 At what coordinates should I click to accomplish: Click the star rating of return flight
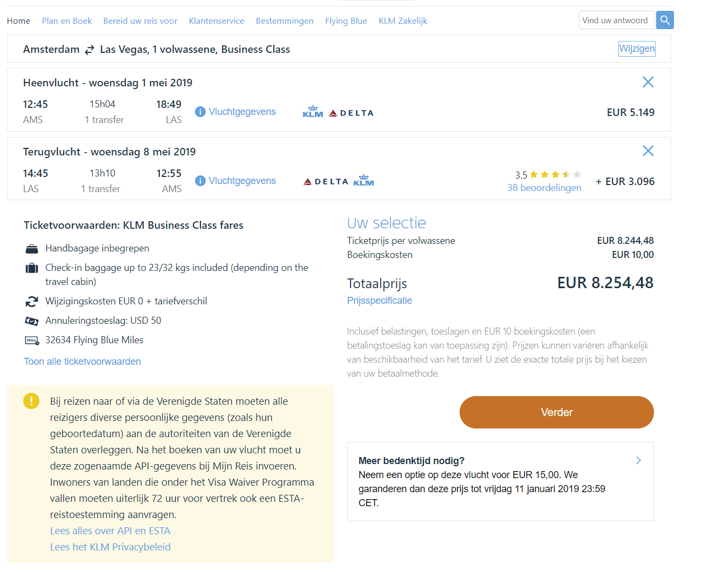pyautogui.click(x=555, y=174)
